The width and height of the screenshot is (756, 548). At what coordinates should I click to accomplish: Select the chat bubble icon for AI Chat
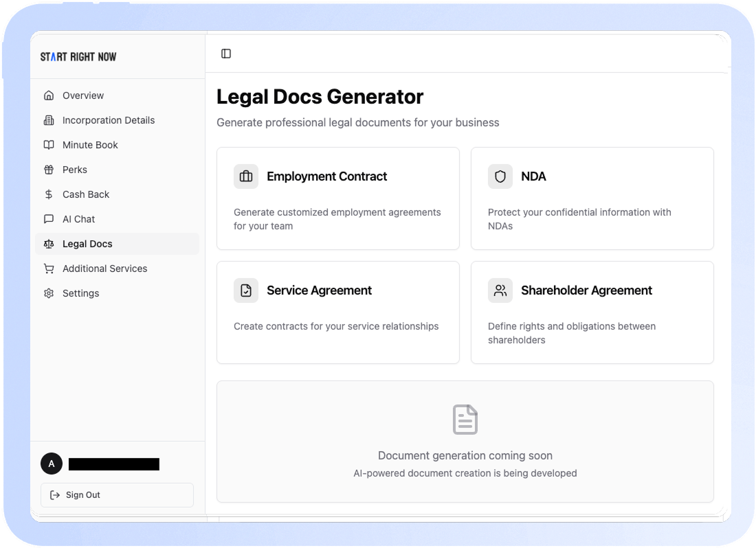pos(49,219)
